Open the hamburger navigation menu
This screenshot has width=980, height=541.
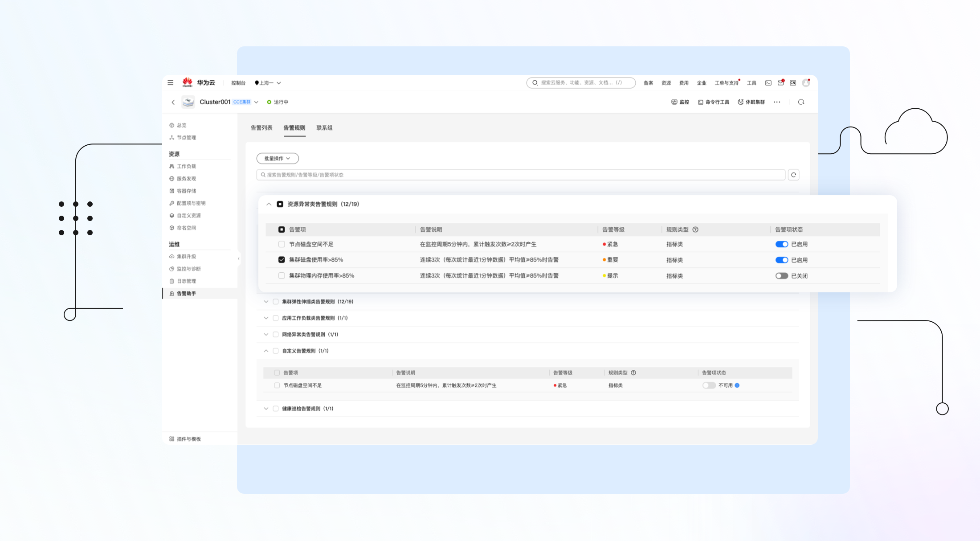tap(170, 82)
